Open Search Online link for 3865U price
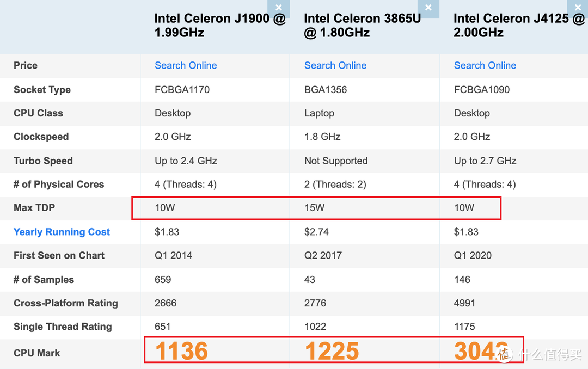This screenshot has height=369, width=588. point(335,65)
